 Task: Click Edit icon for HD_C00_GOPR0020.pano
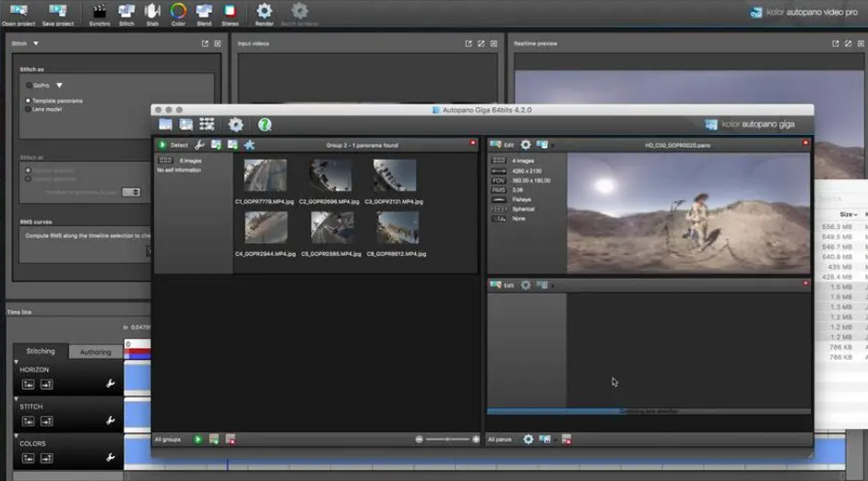(x=495, y=145)
